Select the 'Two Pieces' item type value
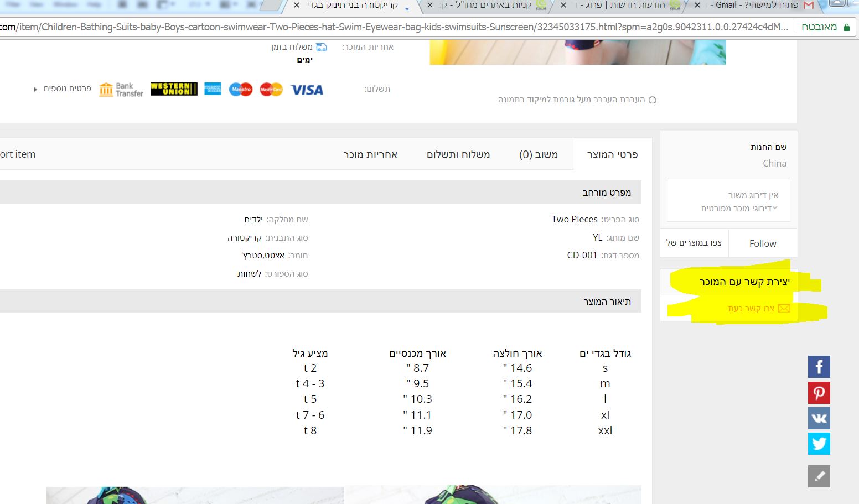Viewport: 859px width, 504px height. [575, 219]
